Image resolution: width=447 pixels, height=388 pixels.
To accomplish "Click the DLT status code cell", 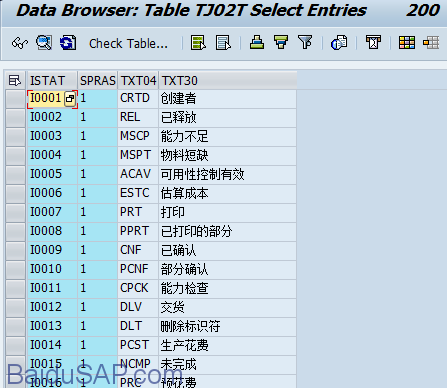I will [138, 327].
